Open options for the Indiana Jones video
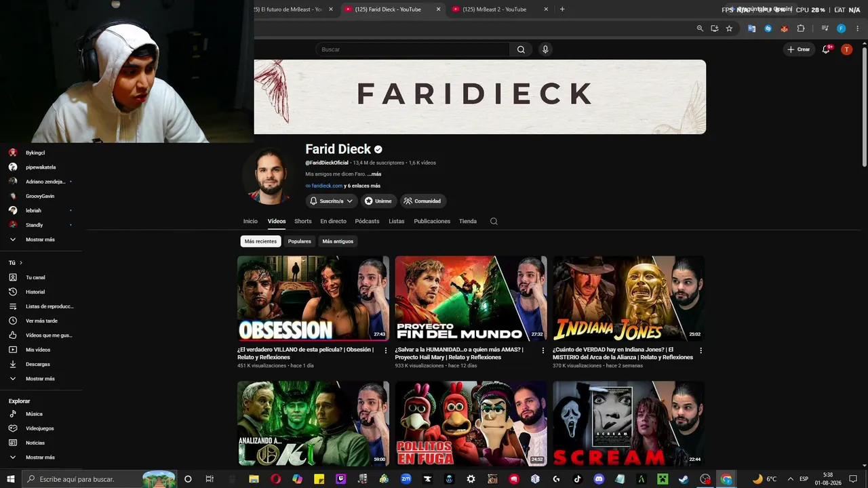The height and width of the screenshot is (488, 868). pyautogui.click(x=701, y=350)
